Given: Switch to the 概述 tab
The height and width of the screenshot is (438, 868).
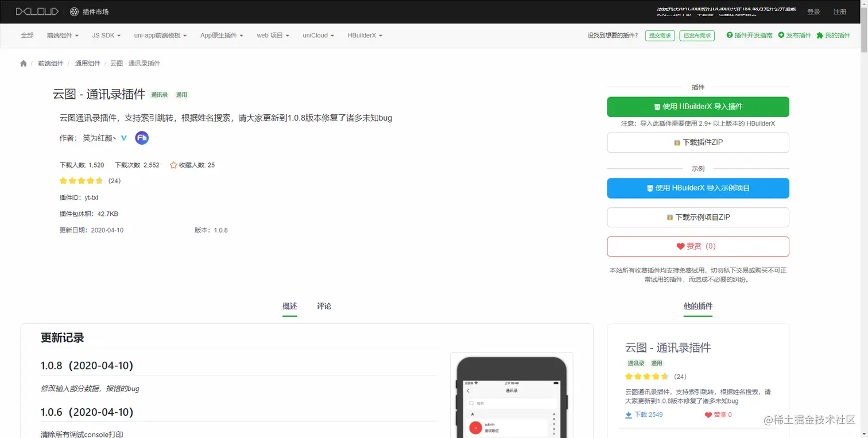Looking at the screenshot, I should (x=290, y=307).
